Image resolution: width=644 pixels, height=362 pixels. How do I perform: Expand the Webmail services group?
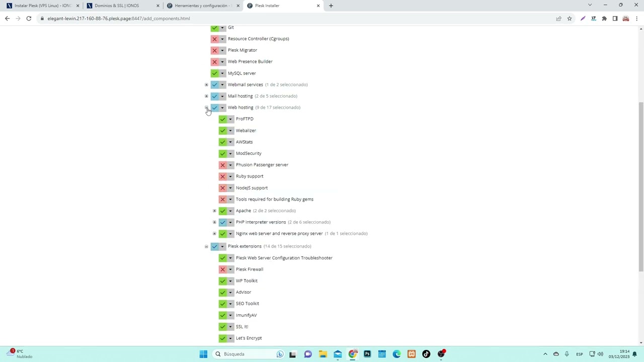(x=206, y=84)
